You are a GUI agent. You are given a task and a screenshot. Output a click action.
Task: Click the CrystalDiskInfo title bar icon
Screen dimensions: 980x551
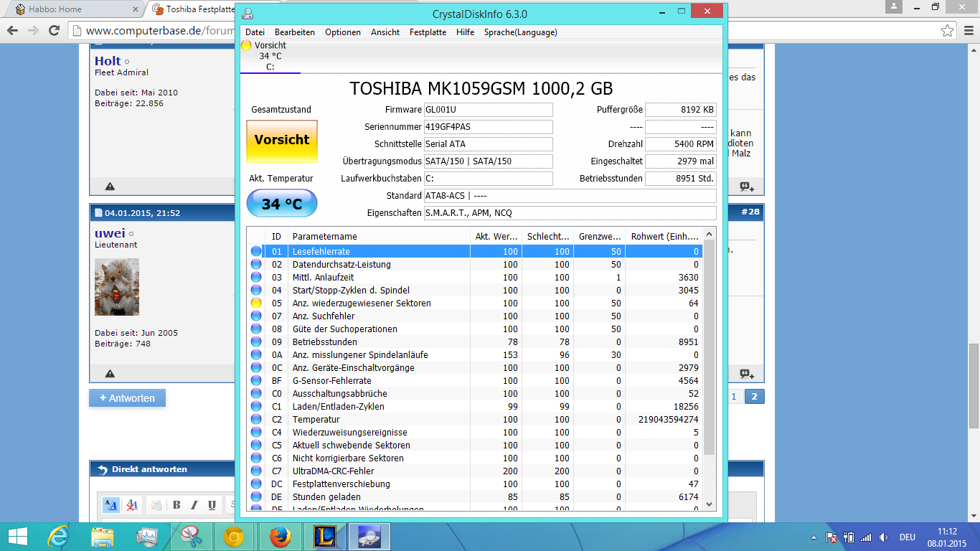pyautogui.click(x=248, y=14)
